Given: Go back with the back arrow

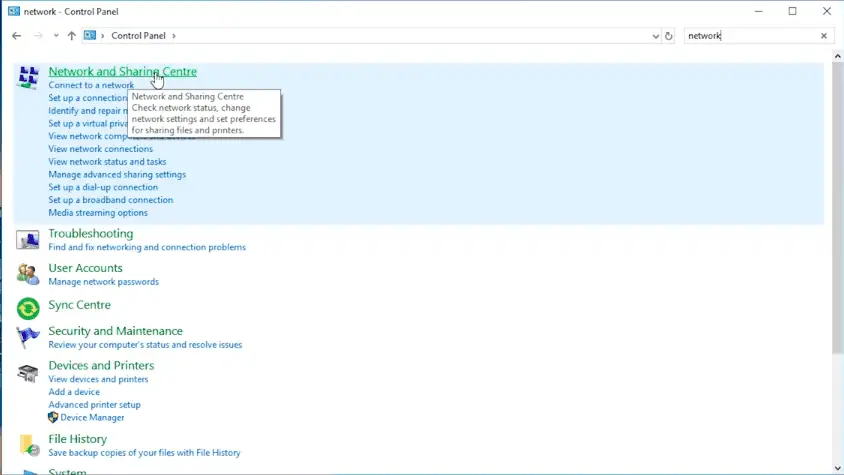Looking at the screenshot, I should click(x=17, y=36).
